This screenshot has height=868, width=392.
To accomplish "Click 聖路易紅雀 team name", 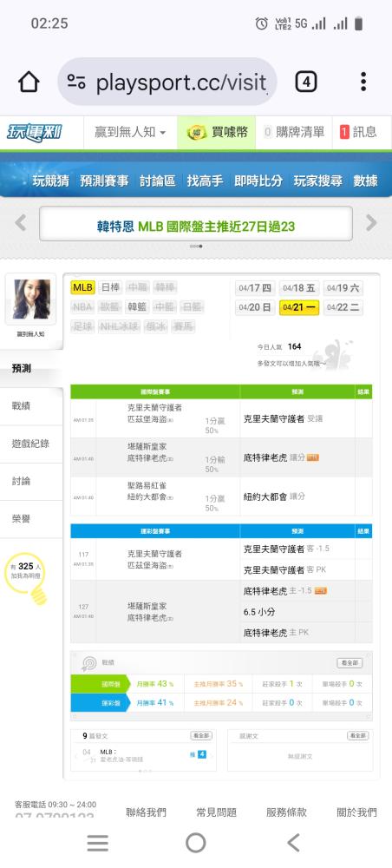I will pyautogui.click(x=147, y=485).
